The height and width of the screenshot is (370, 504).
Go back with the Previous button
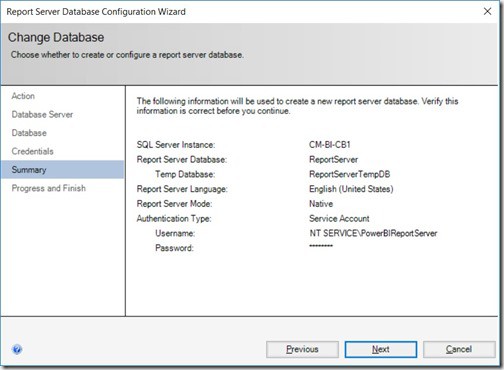[x=302, y=349]
